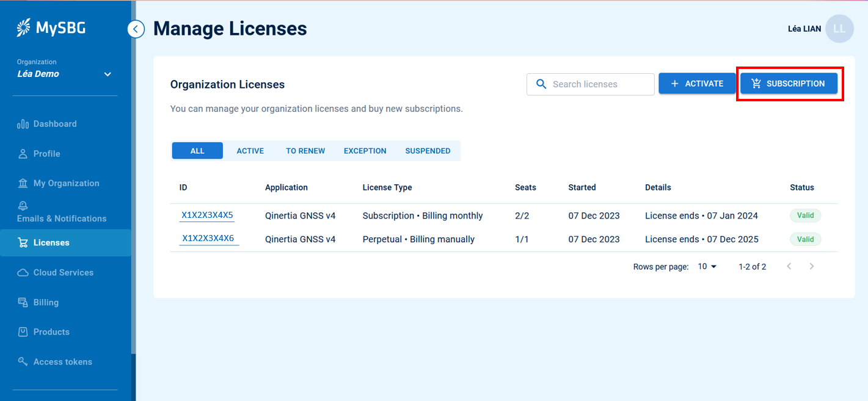Expand the Léa Demo organization dropdown
Viewport: 868px width, 401px height.
click(108, 74)
